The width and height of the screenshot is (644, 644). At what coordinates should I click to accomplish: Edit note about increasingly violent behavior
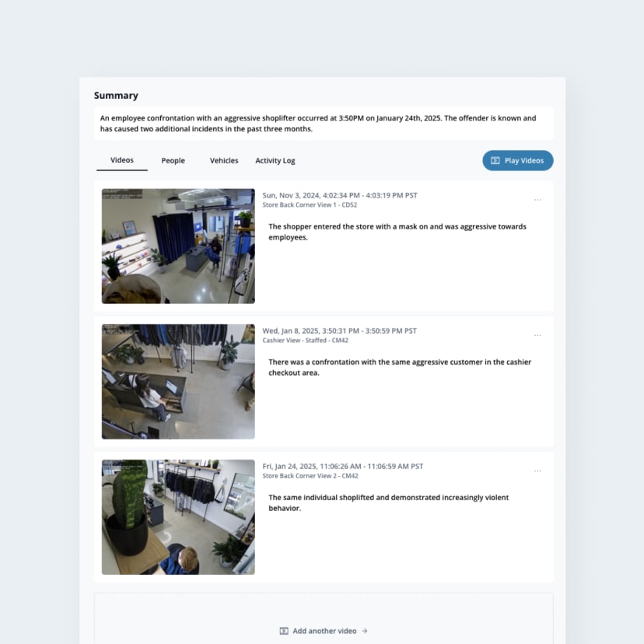tap(389, 502)
